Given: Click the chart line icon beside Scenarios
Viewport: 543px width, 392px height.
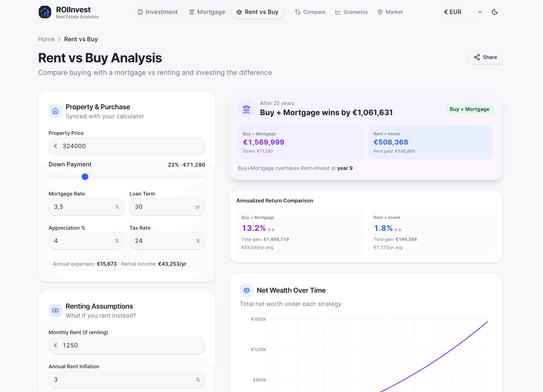Looking at the screenshot, I should point(338,12).
